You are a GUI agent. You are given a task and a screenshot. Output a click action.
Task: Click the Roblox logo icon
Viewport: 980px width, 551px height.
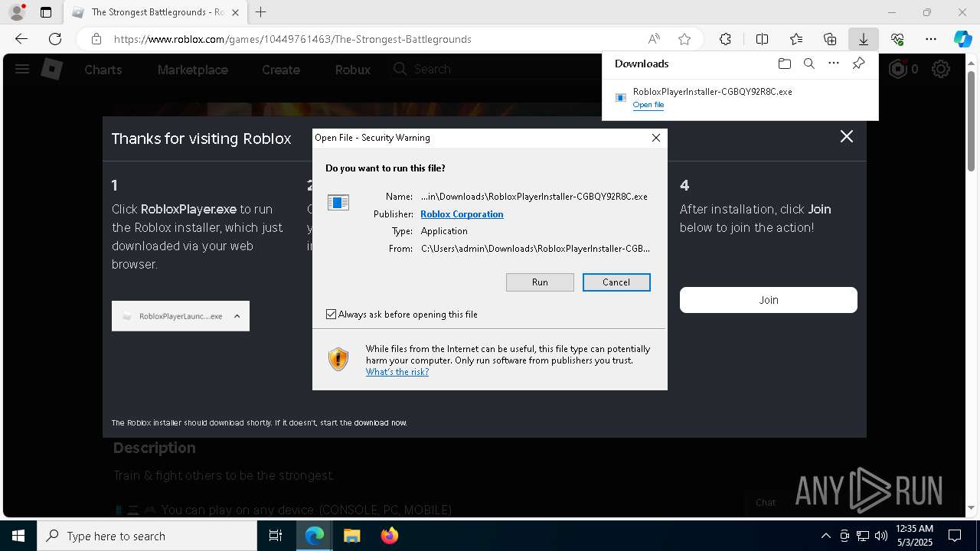pos(51,70)
